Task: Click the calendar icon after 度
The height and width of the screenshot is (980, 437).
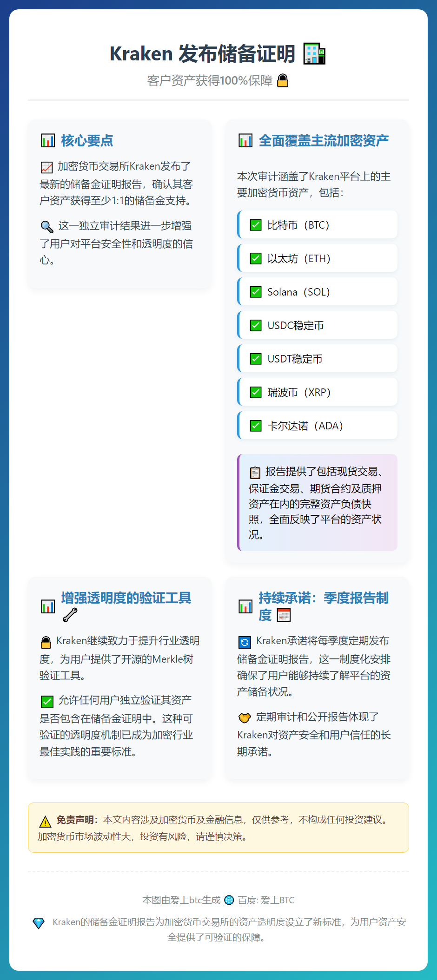Action: 284,615
